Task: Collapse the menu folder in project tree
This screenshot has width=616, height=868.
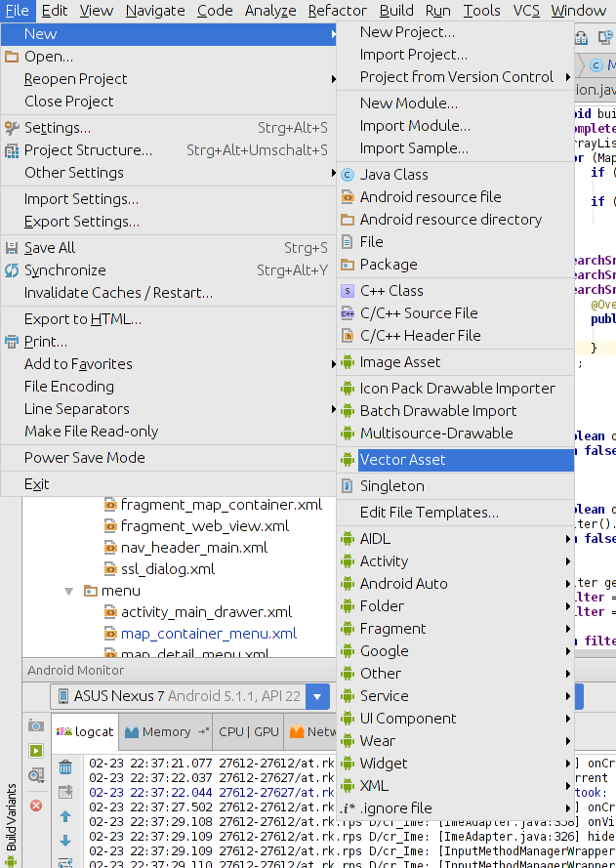Action: [69, 591]
